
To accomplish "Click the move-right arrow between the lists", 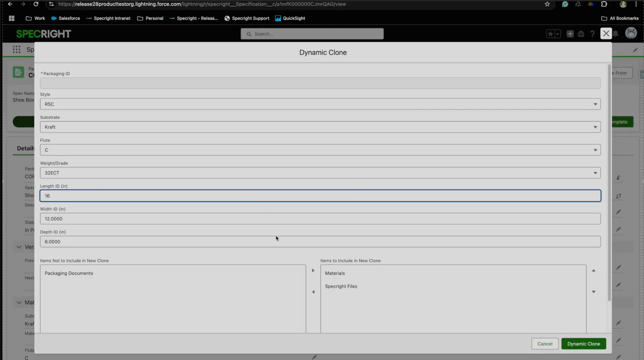I will [x=313, y=270].
